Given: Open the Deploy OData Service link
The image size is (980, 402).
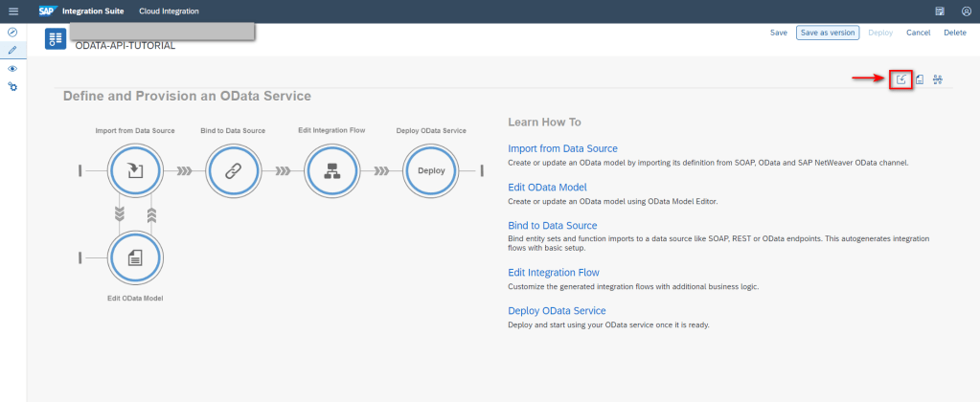Looking at the screenshot, I should click(x=557, y=311).
